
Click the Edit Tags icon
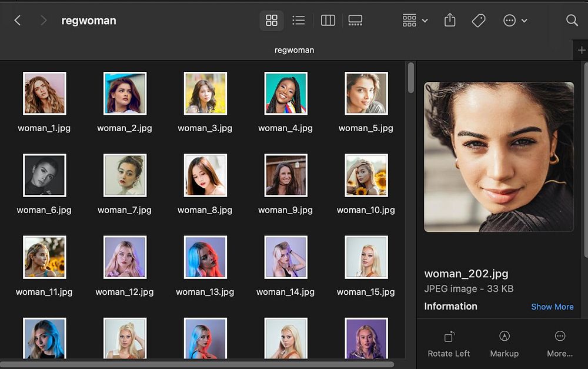(479, 21)
